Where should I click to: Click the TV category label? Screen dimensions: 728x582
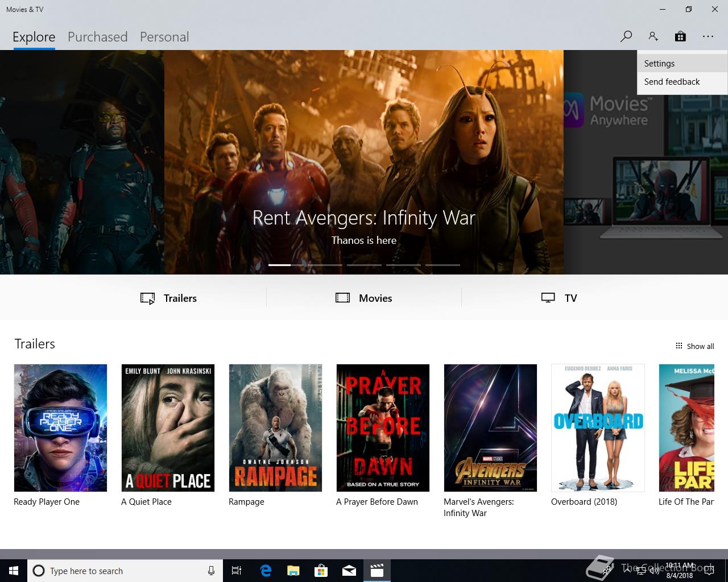pyautogui.click(x=570, y=298)
